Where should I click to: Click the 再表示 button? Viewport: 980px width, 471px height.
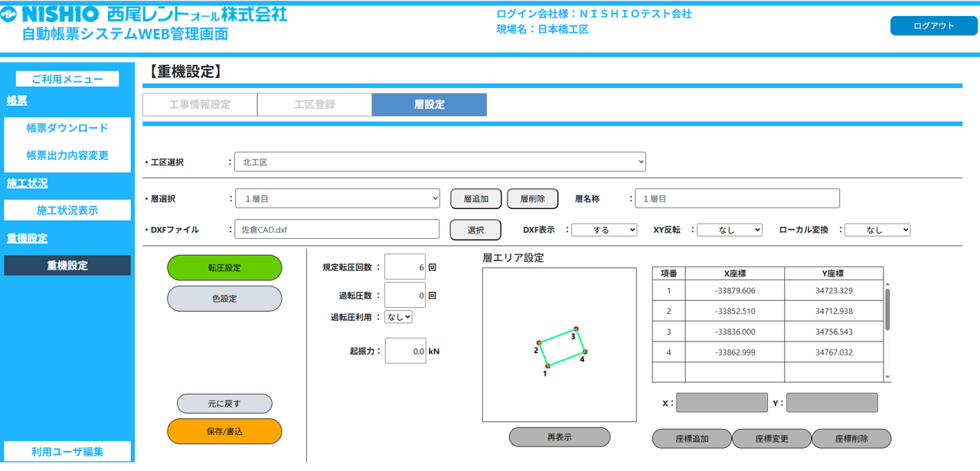coord(560,437)
